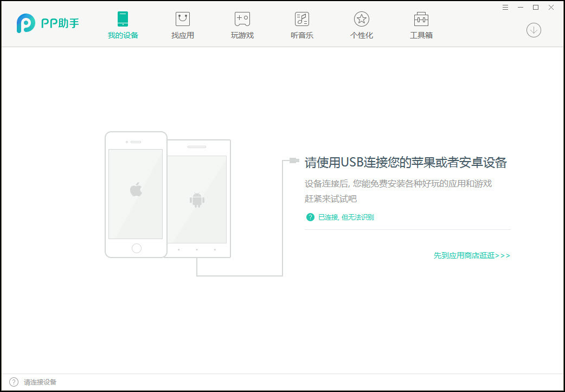Open the 玩游戏 gamepad icon

(242, 19)
